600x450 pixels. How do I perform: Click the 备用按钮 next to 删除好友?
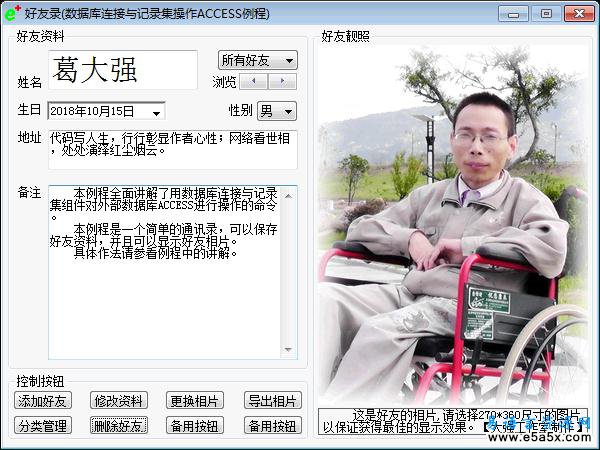[195, 426]
